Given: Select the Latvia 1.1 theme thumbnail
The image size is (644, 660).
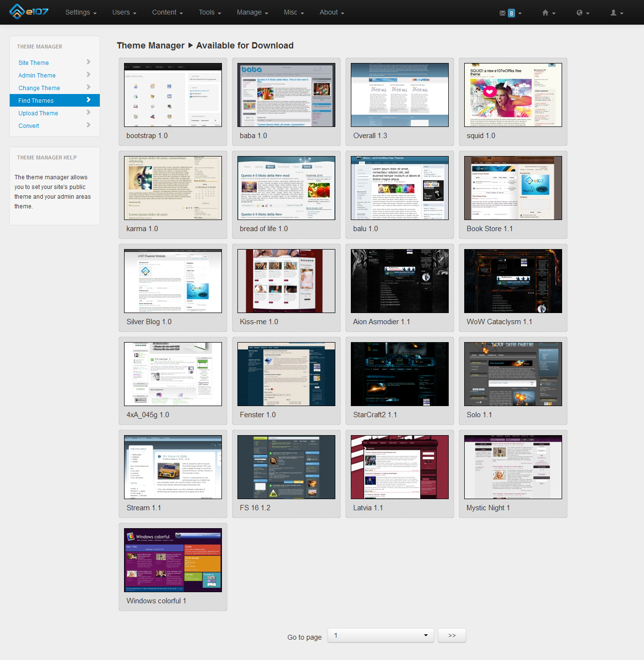Looking at the screenshot, I should pos(400,467).
